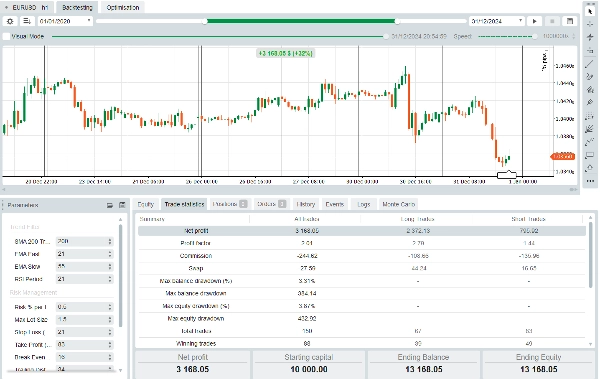Select the Fibonacci retracement grid tool
Screen dimensions: 600x379
[590, 116]
